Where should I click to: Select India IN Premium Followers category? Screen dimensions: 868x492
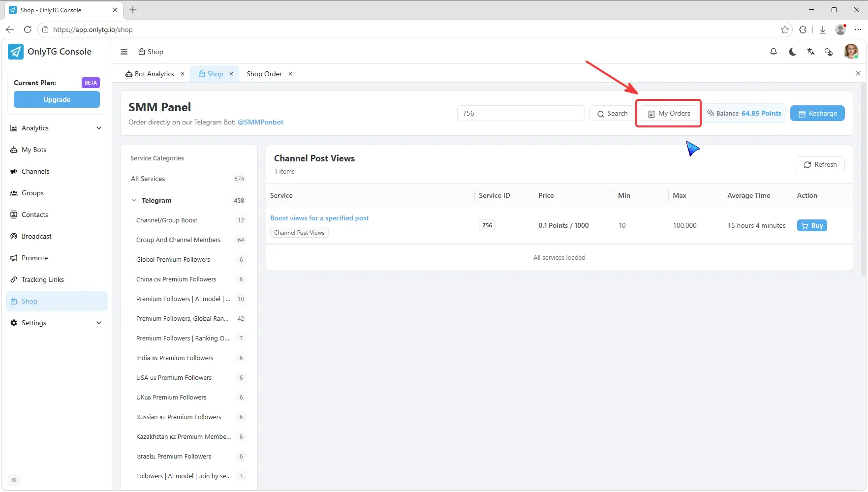tap(188, 358)
